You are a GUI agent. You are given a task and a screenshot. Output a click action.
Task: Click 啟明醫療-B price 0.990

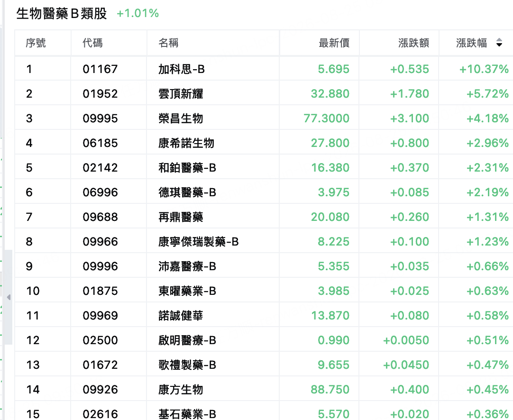coord(333,340)
